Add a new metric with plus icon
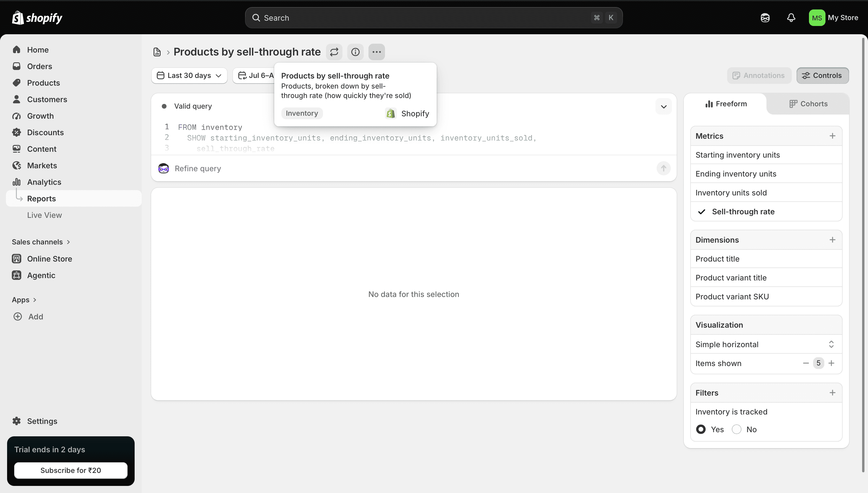Image resolution: width=868 pixels, height=493 pixels. [x=832, y=136]
